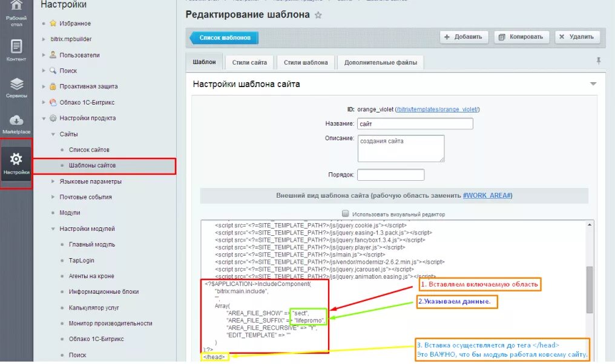The width and height of the screenshot is (615, 364).
Task: Expand the Языковые параметры node arrow
Action: coord(53,181)
